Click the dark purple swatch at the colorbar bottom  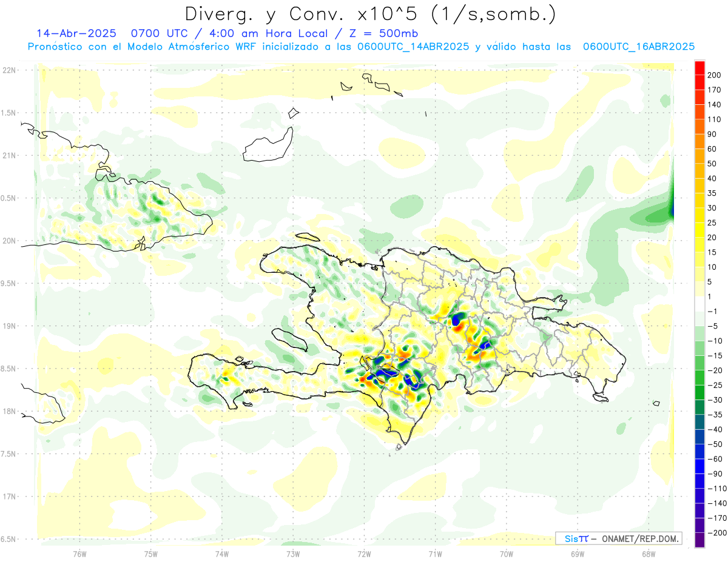pos(699,540)
